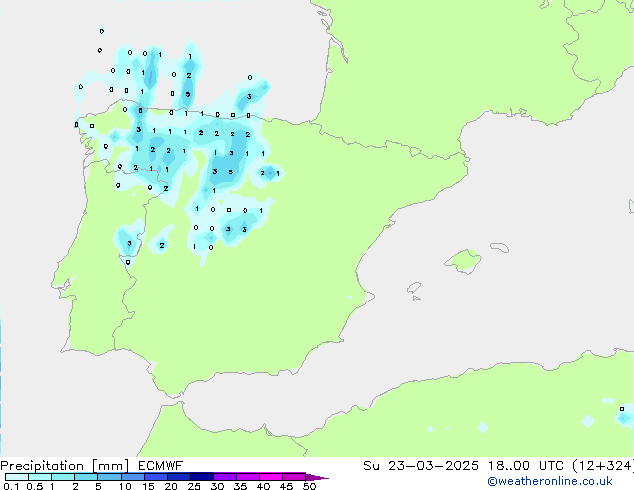The height and width of the screenshot is (490, 634).
Task: Click the '35' legend value label
Action: click(x=240, y=486)
